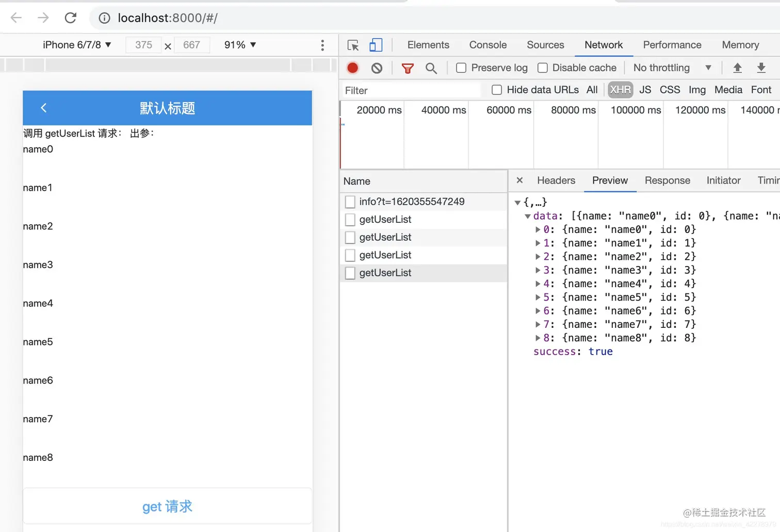780x532 pixels.
Task: Click the get 请求 button
Action: pyautogui.click(x=168, y=506)
